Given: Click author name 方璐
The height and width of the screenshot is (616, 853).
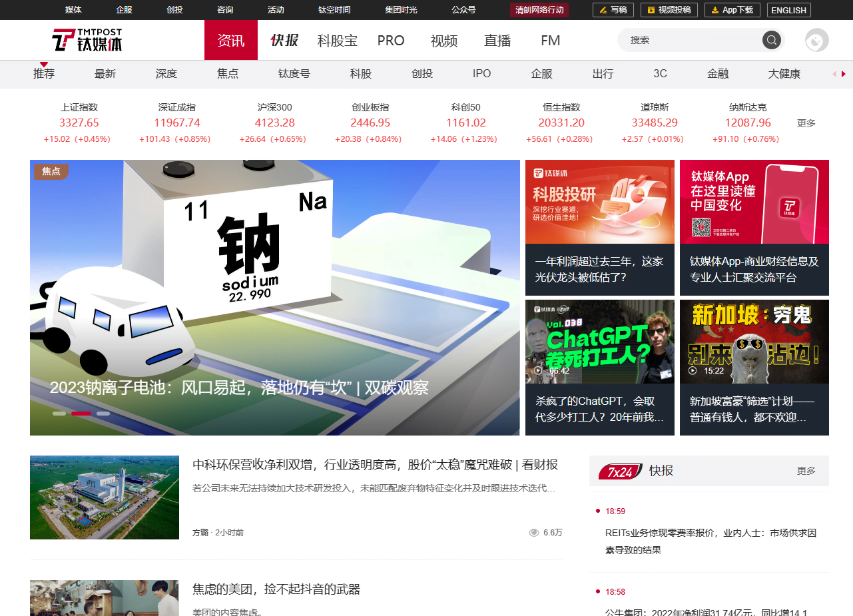Looking at the screenshot, I should [200, 533].
